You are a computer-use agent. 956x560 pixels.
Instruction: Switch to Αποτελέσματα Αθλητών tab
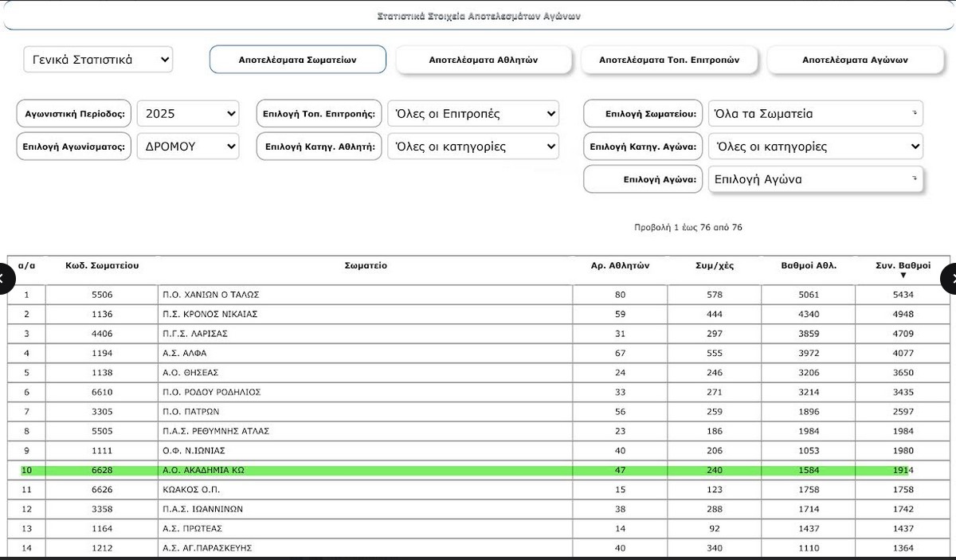pos(484,60)
